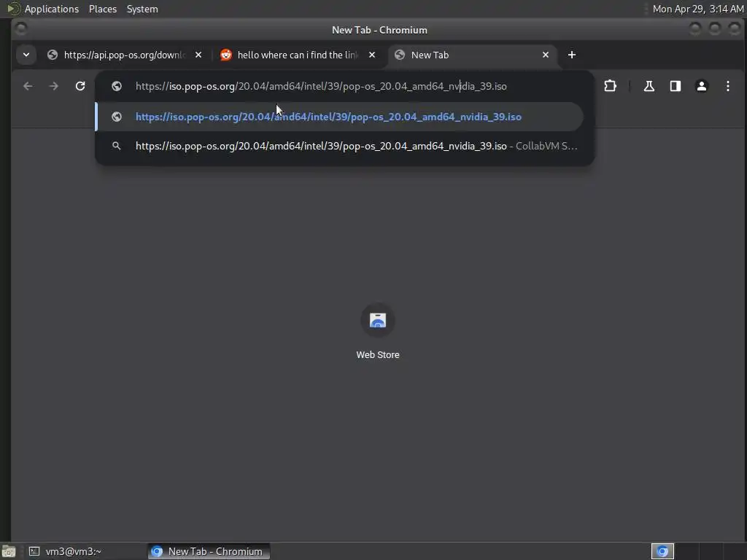The height and width of the screenshot is (560, 747).
Task: Select the New Tab tab
Action: pos(472,55)
